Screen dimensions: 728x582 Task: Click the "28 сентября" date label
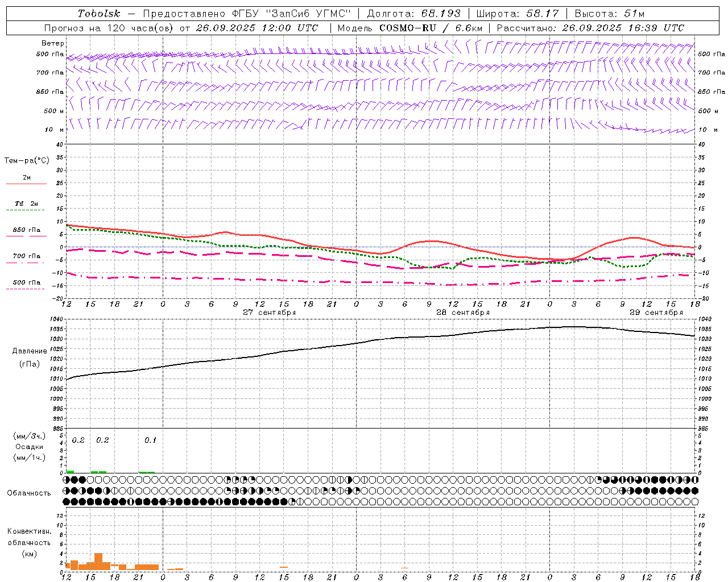463,313
